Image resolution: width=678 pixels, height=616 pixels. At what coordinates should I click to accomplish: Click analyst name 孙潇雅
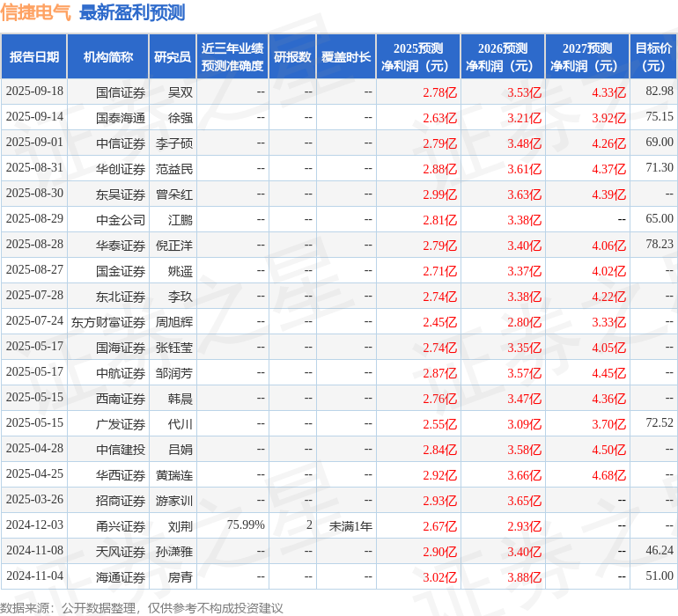click(x=174, y=552)
